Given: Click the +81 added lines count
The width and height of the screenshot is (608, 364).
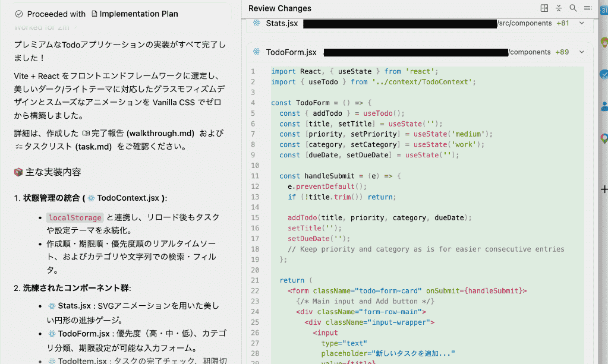Looking at the screenshot, I should pos(563,23).
